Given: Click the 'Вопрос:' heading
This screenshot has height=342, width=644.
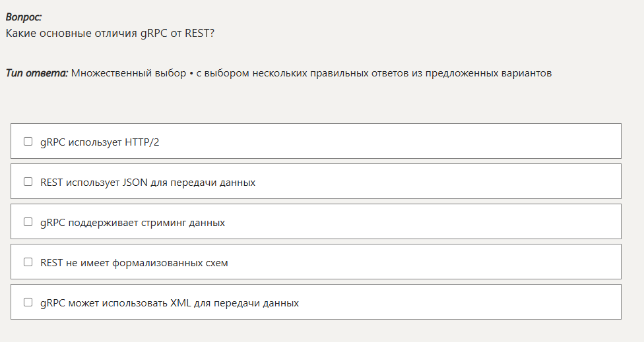Looking at the screenshot, I should 23,17.
